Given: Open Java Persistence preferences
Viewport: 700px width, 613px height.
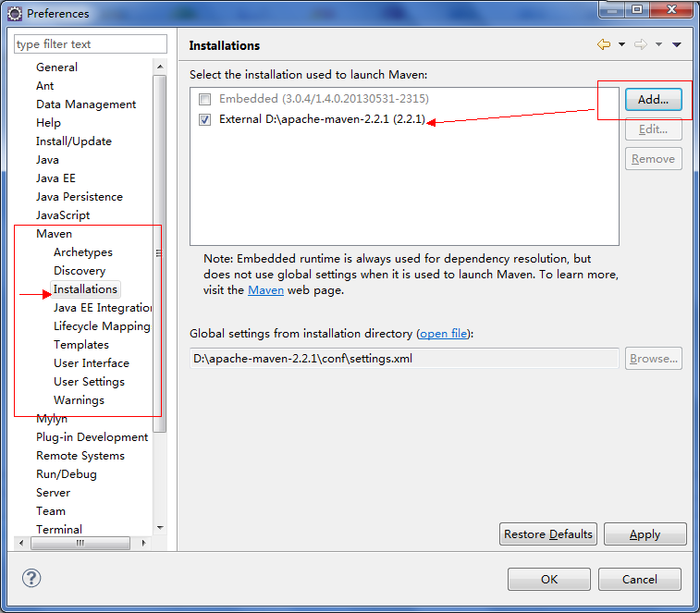Looking at the screenshot, I should (x=79, y=197).
